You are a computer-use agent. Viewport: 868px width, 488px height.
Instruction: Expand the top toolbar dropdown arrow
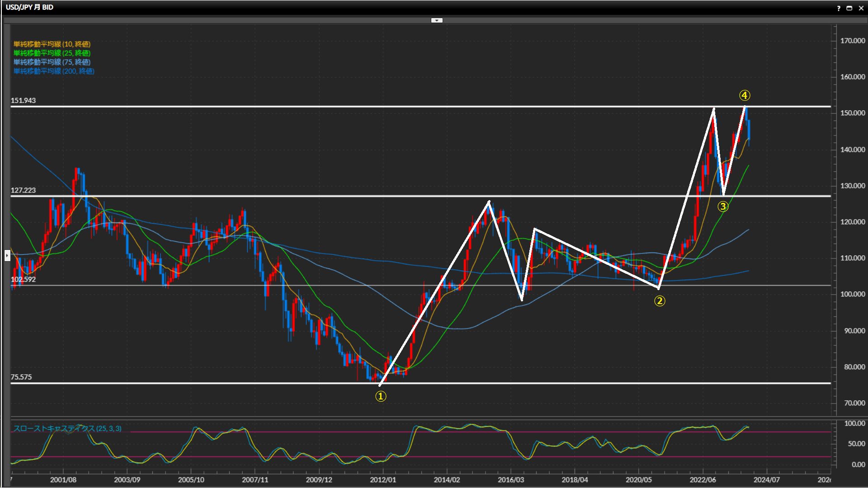[437, 20]
